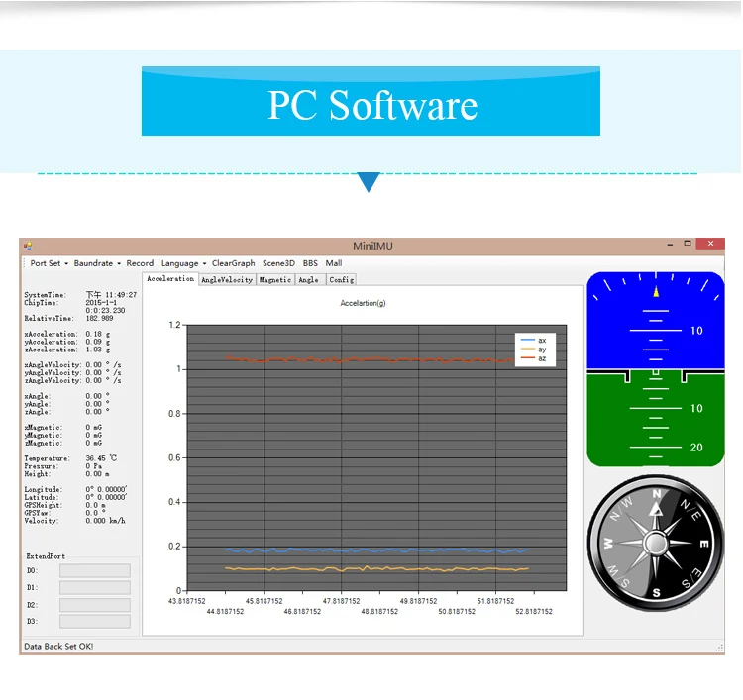Click the Accelartion(g) chart title
743x700 pixels.
click(363, 303)
